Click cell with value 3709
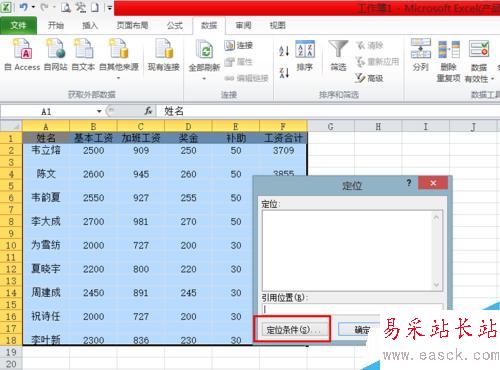 click(x=283, y=150)
